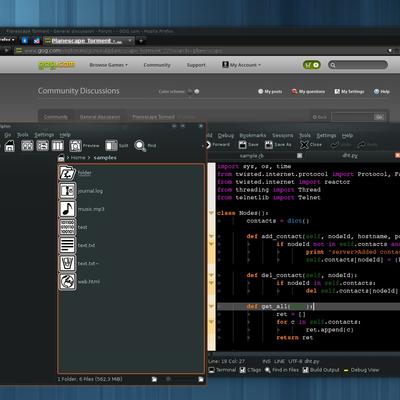Viewport: 400px width, 400px height.
Task: Click GOG site search field
Action: coord(358,65)
